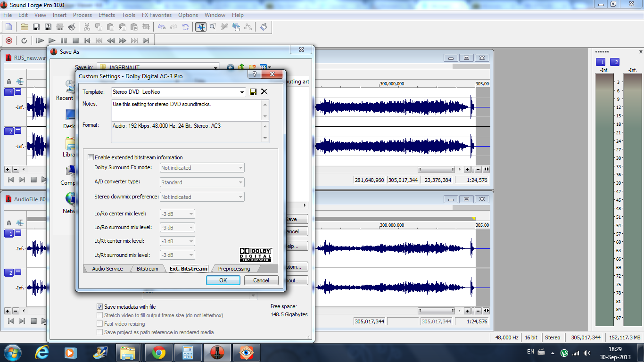
Task: Click the Cut scissors toolbar icon
Action: point(86,27)
